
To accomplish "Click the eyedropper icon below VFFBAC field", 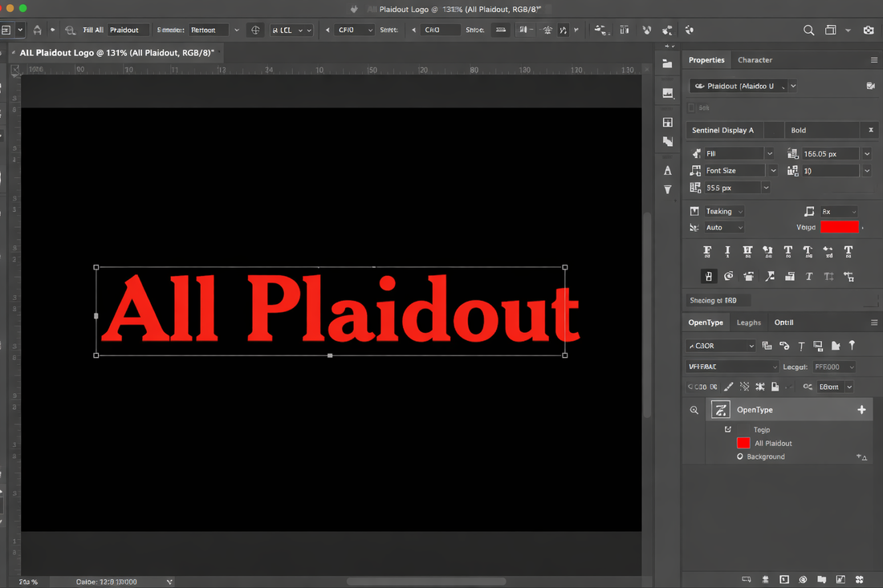I will coord(728,387).
